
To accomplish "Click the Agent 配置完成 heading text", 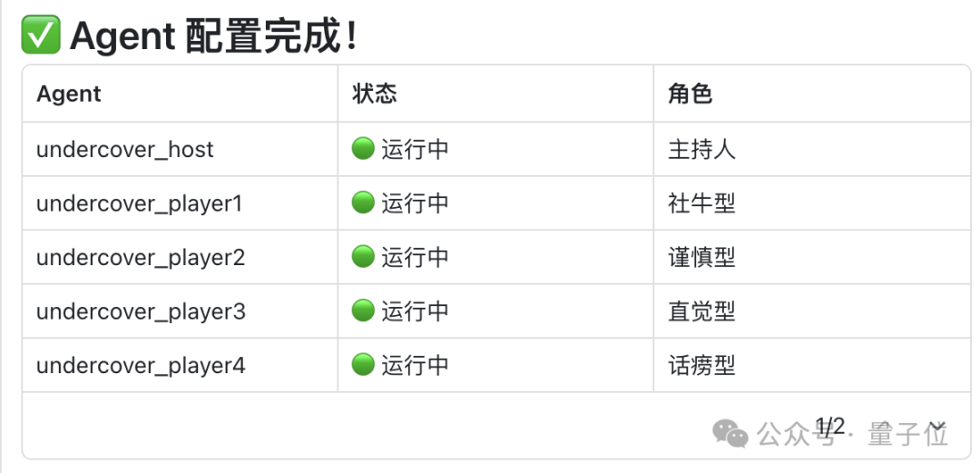I will coord(214,35).
